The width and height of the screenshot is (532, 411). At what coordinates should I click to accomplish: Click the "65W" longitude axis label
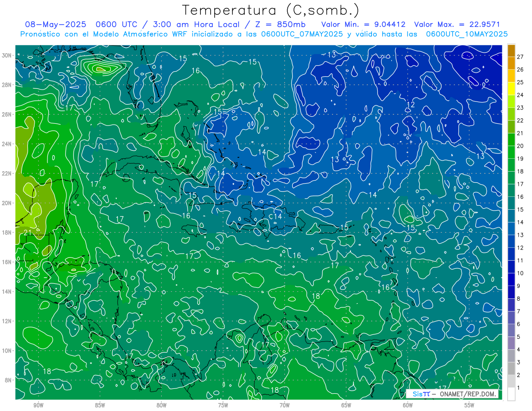(x=346, y=406)
